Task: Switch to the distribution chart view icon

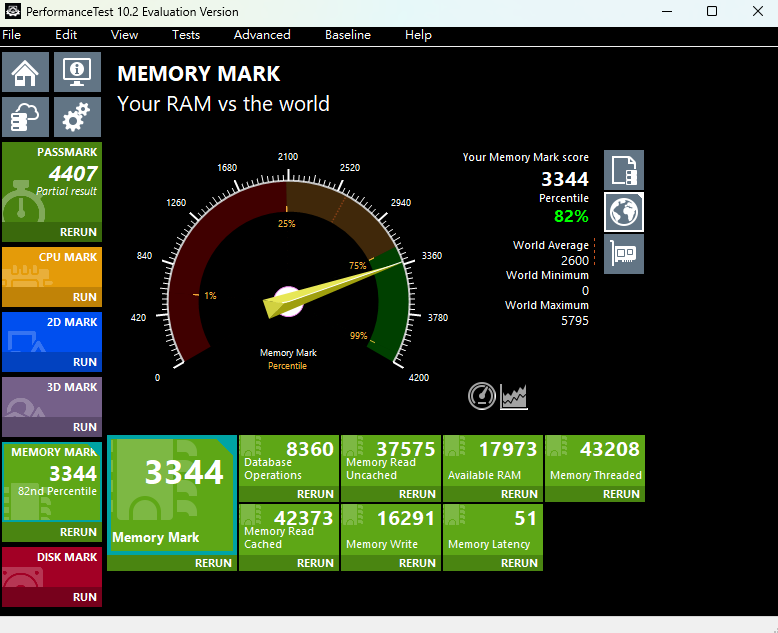Action: (x=514, y=397)
